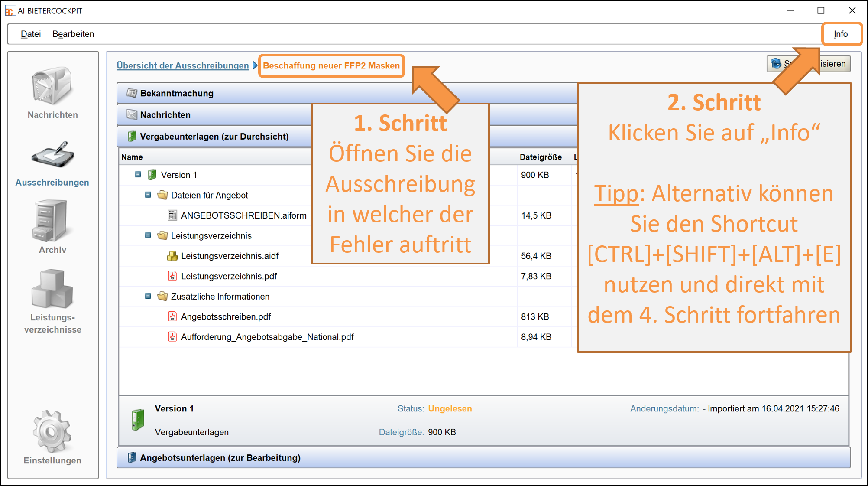868x486 pixels.
Task: Follow the Übersicht der Ausschreibungen link
Action: coord(182,65)
